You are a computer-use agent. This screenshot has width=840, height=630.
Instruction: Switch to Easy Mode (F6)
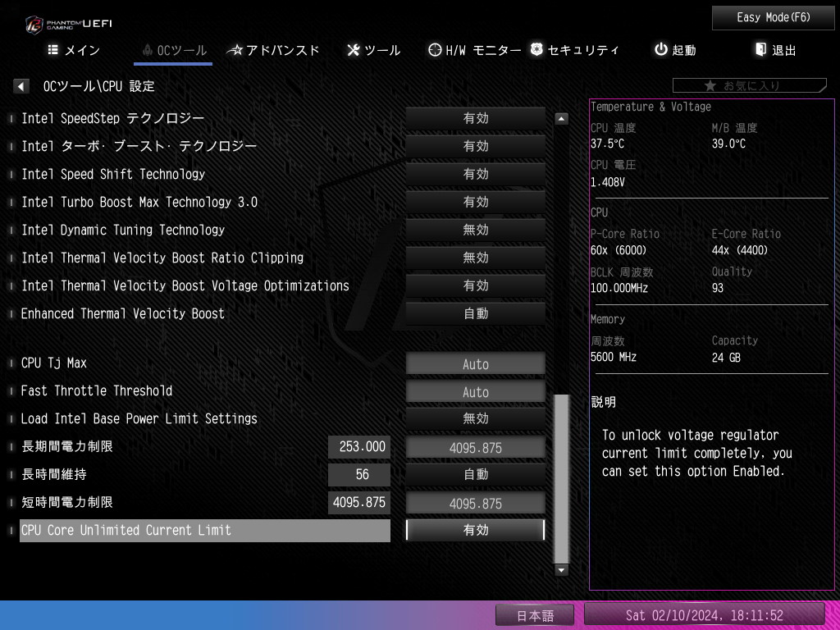[773, 18]
